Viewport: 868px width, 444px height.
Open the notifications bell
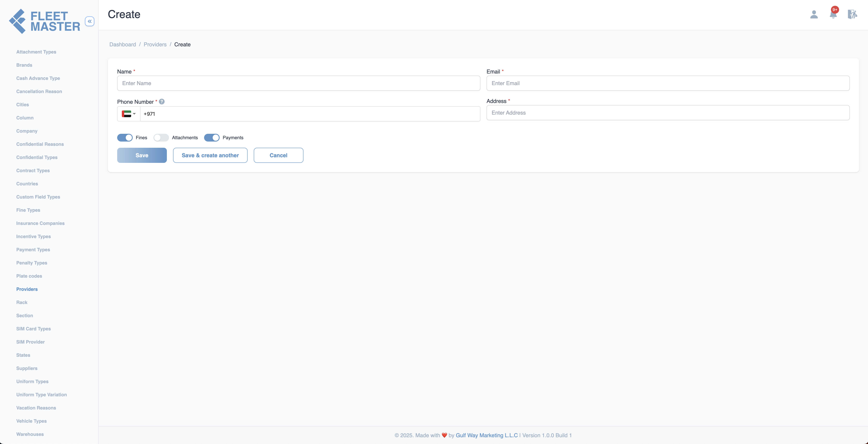click(x=833, y=15)
